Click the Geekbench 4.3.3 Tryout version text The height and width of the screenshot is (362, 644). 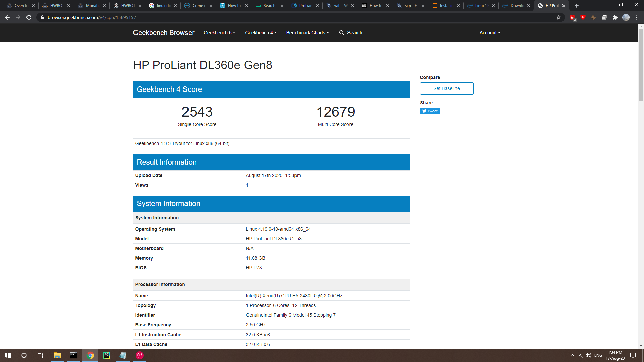(x=182, y=143)
